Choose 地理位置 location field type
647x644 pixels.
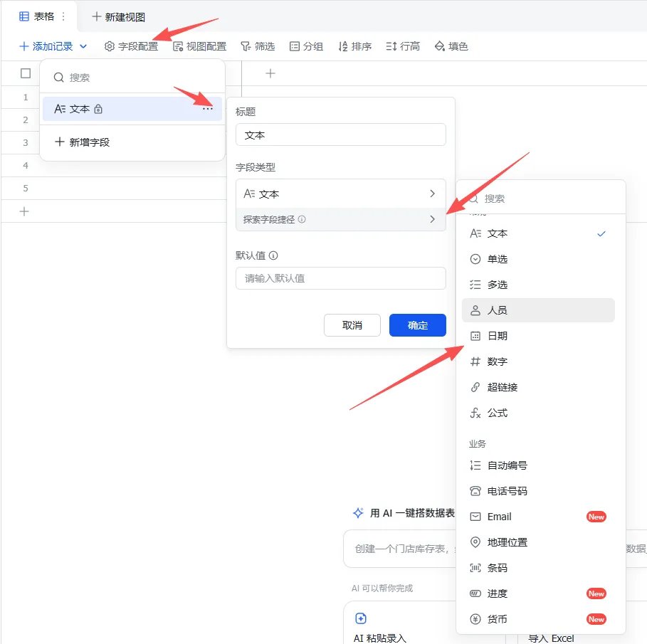point(538,542)
